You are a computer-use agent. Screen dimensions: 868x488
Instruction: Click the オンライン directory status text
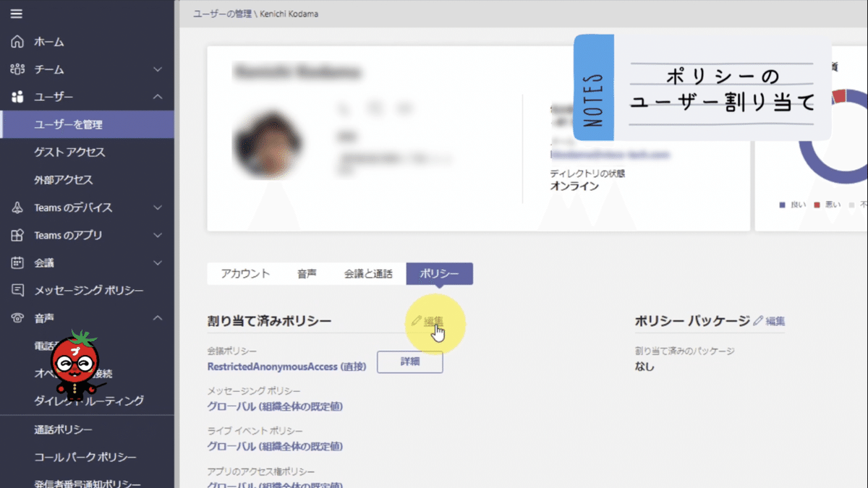[x=574, y=186]
